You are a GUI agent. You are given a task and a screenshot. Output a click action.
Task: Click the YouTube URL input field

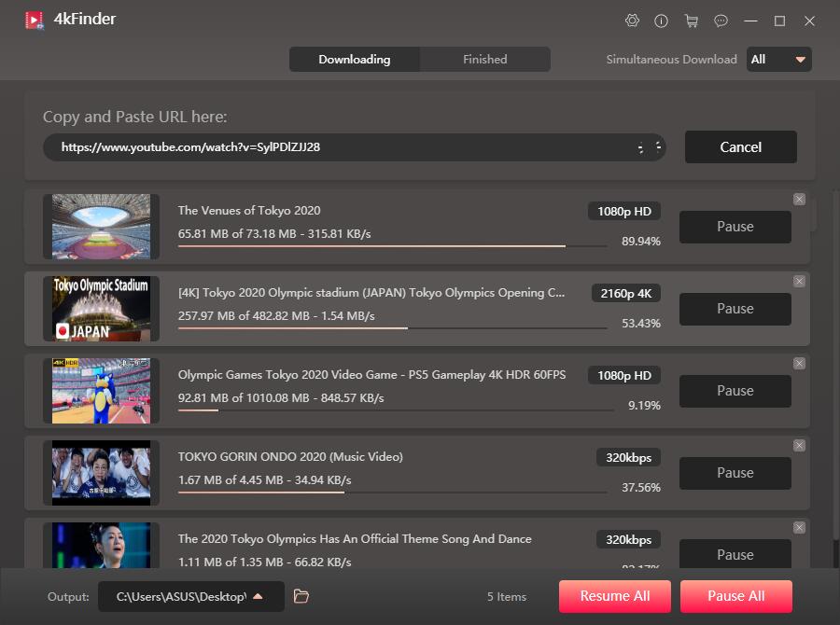[345, 147]
